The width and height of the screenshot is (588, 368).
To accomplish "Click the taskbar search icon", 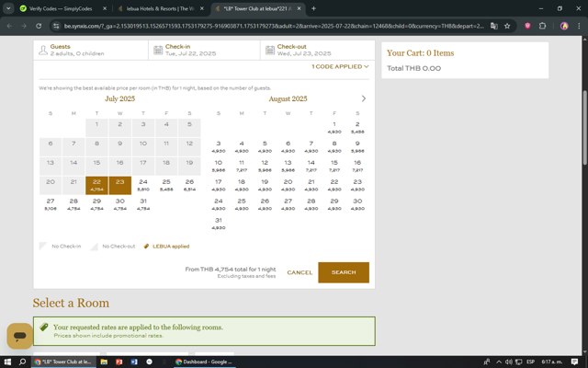I will click(22, 362).
